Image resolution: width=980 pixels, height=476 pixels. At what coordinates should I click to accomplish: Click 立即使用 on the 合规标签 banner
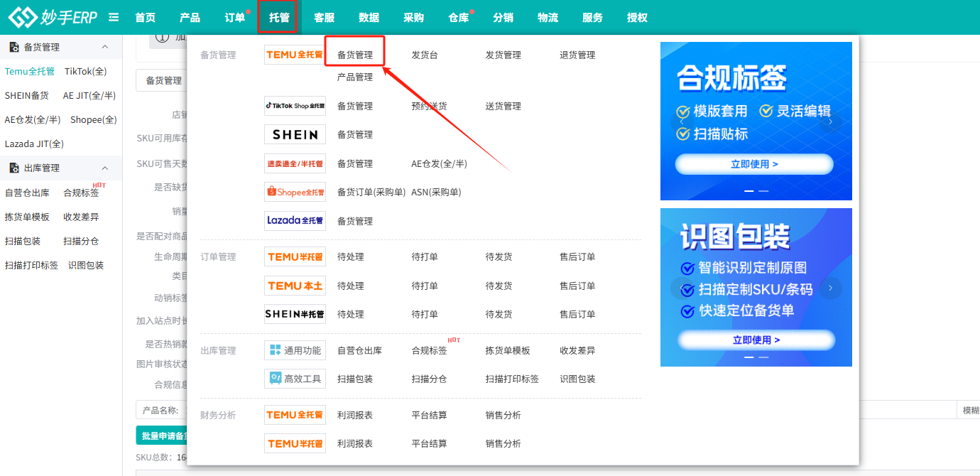click(x=756, y=163)
